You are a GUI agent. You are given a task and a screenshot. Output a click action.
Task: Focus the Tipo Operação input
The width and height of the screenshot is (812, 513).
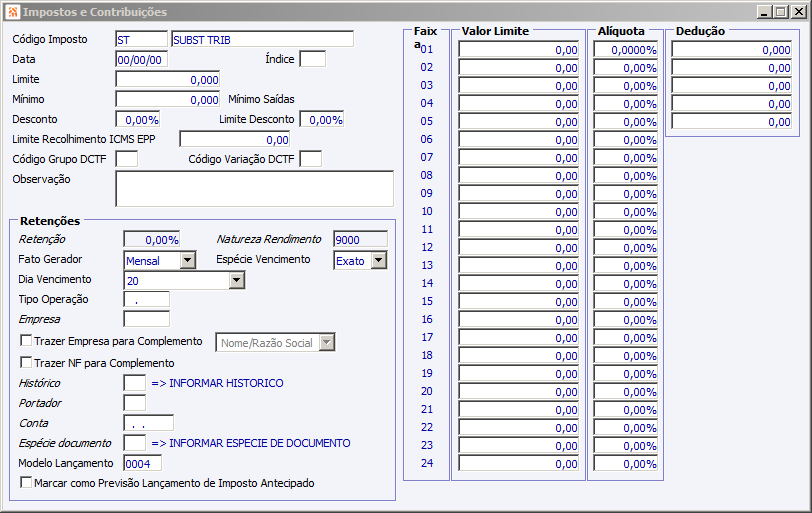[x=147, y=299]
